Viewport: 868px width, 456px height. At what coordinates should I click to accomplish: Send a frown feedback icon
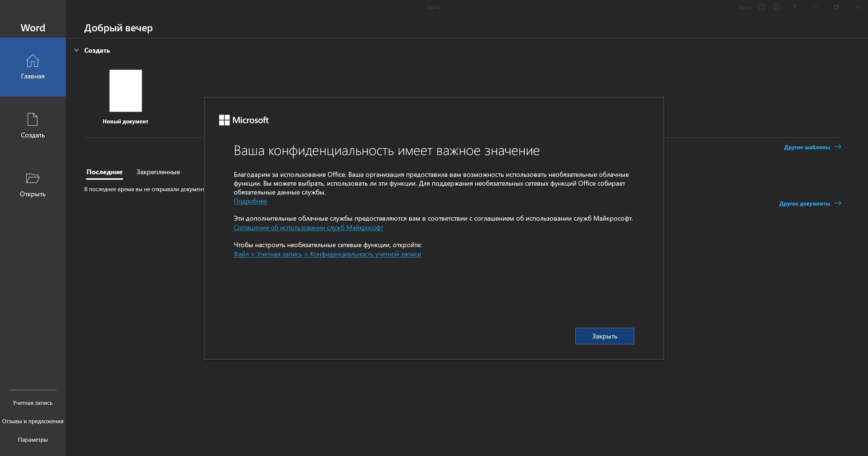(777, 7)
